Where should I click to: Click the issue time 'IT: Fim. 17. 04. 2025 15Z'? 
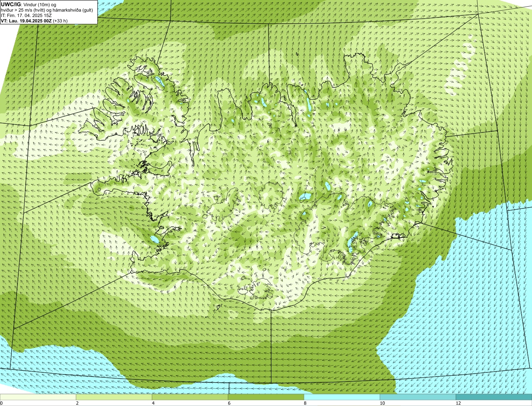pos(26,15)
